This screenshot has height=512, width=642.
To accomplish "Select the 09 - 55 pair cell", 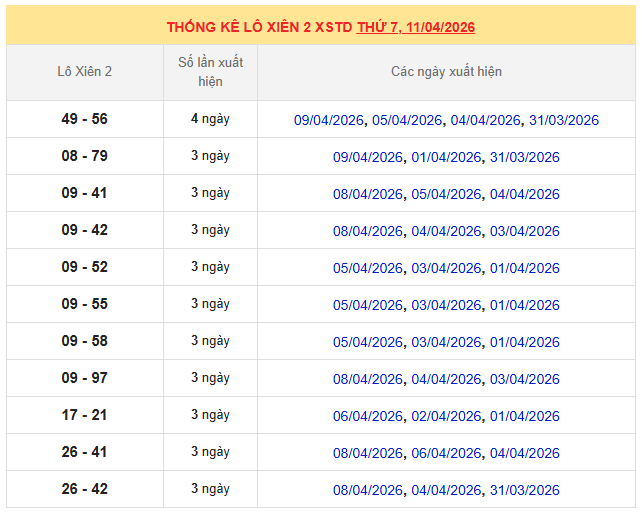I will tap(85, 304).
